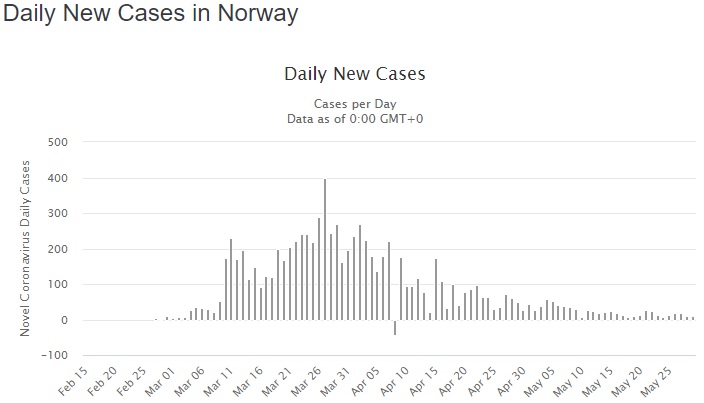Viewport: 704px width, 403px height.
Task: Select the Daily New Cases chart title
Action: 355,74
